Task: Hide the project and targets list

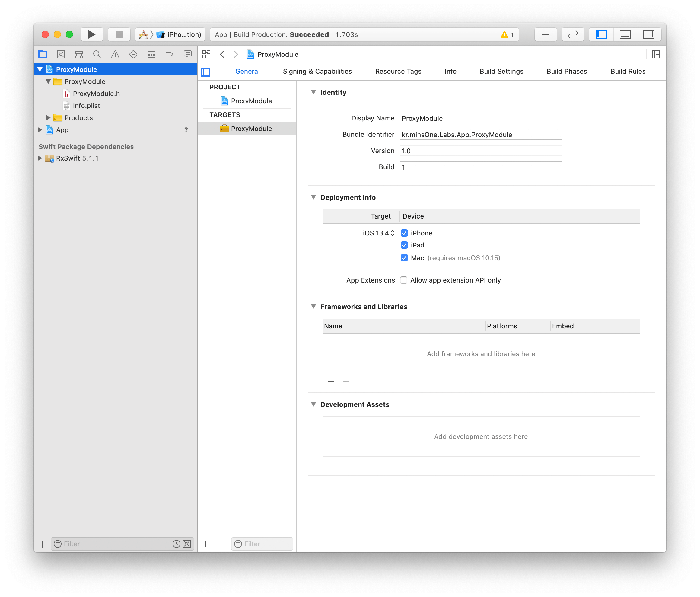Action: tap(206, 72)
